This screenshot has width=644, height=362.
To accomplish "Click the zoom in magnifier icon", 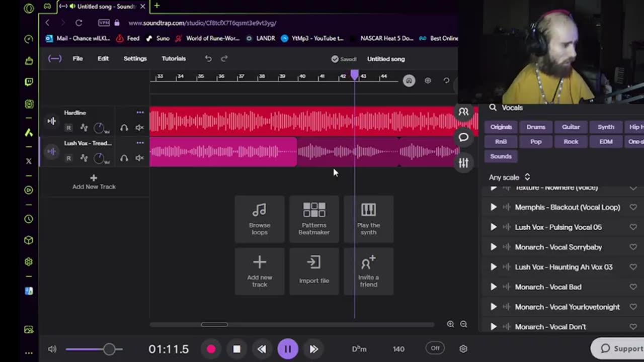I will (450, 324).
